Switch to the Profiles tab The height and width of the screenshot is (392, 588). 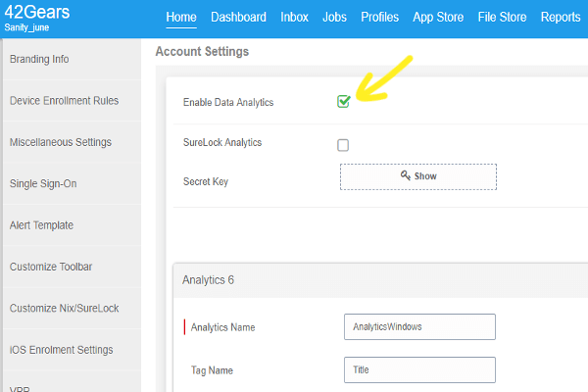click(x=379, y=18)
